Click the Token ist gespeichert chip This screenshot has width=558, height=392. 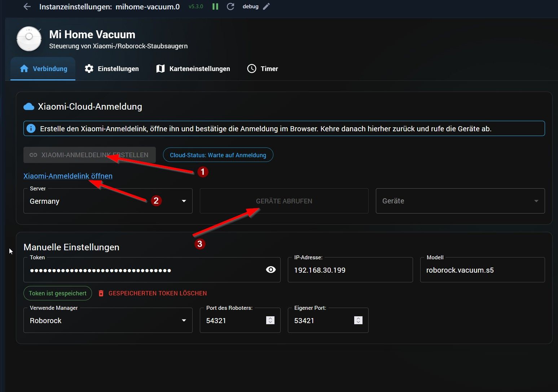pyautogui.click(x=58, y=293)
